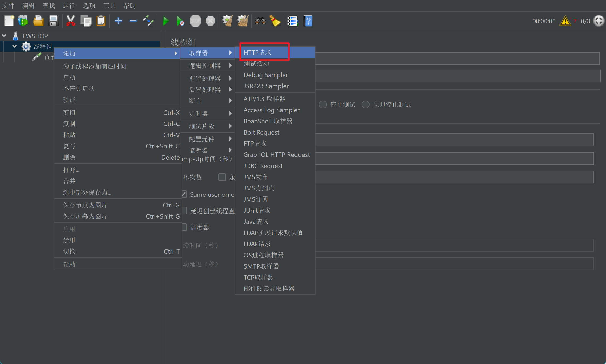
Task: Collapse the 线程组 tree node
Action: [x=15, y=46]
